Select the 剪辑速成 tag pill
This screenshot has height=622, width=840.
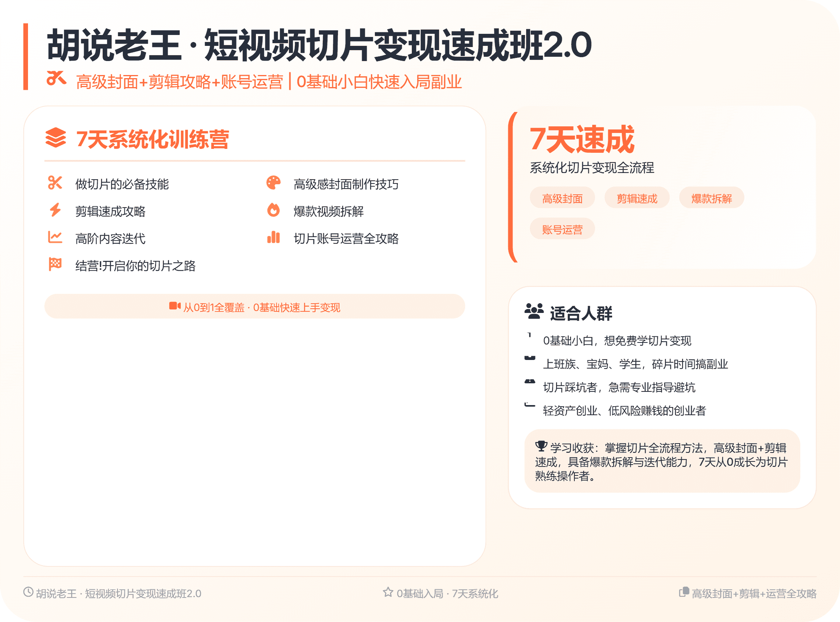click(637, 198)
